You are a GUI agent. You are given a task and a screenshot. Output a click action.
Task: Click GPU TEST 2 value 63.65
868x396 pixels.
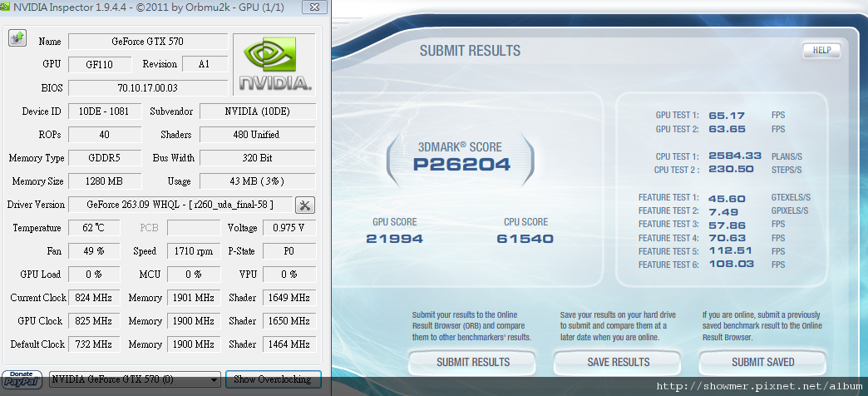pos(727,129)
